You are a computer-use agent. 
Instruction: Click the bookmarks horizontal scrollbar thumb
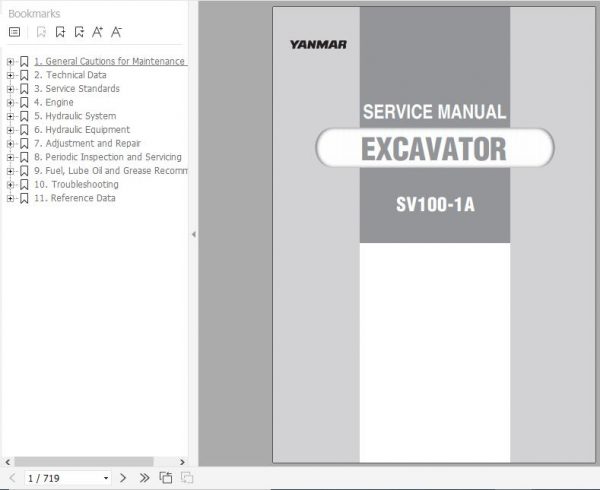(84, 462)
